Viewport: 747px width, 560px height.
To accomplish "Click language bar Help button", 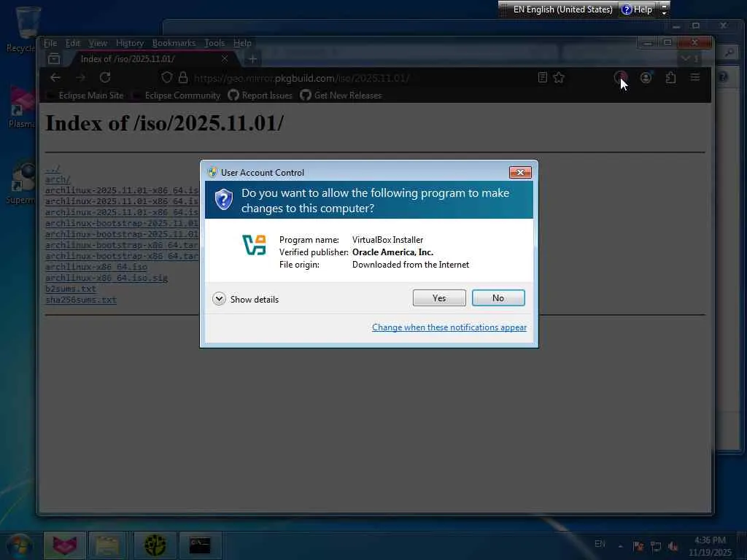I will [x=637, y=9].
